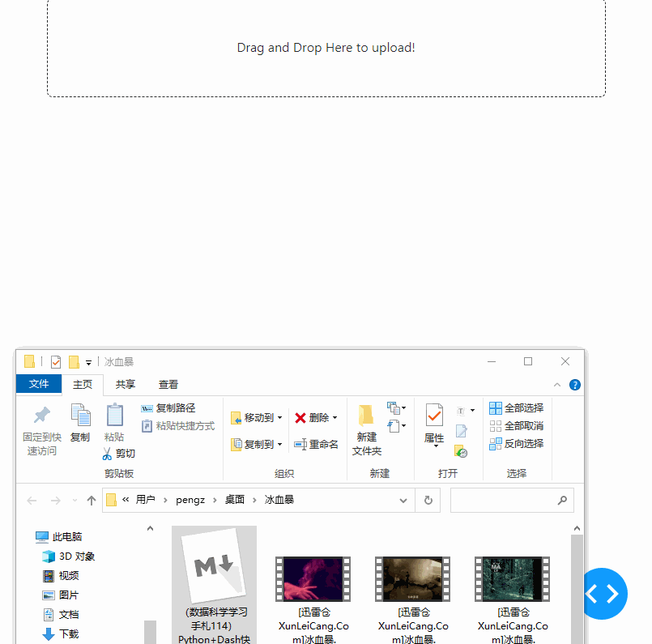The width and height of the screenshot is (652, 644).
Task: Switch to the View (查看) tab
Action: [168, 385]
